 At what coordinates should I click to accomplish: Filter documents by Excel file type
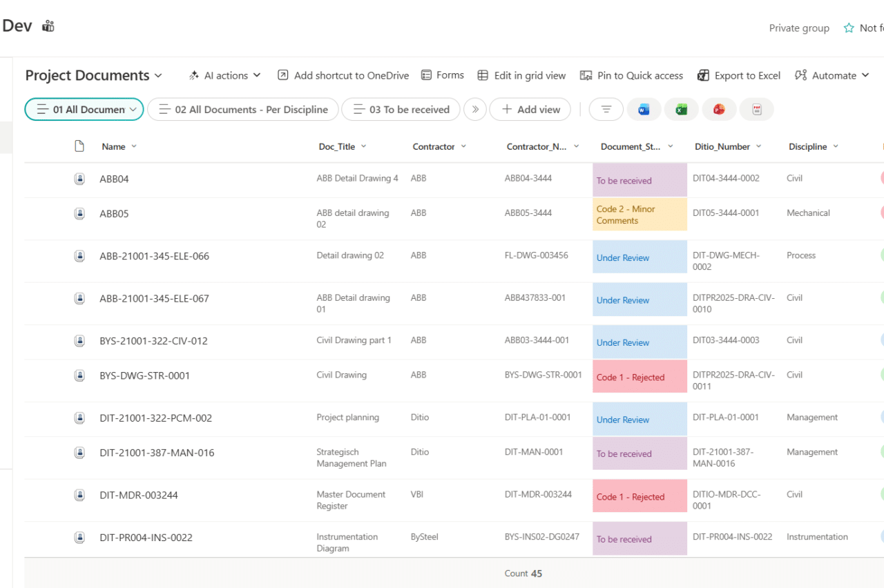(x=681, y=109)
